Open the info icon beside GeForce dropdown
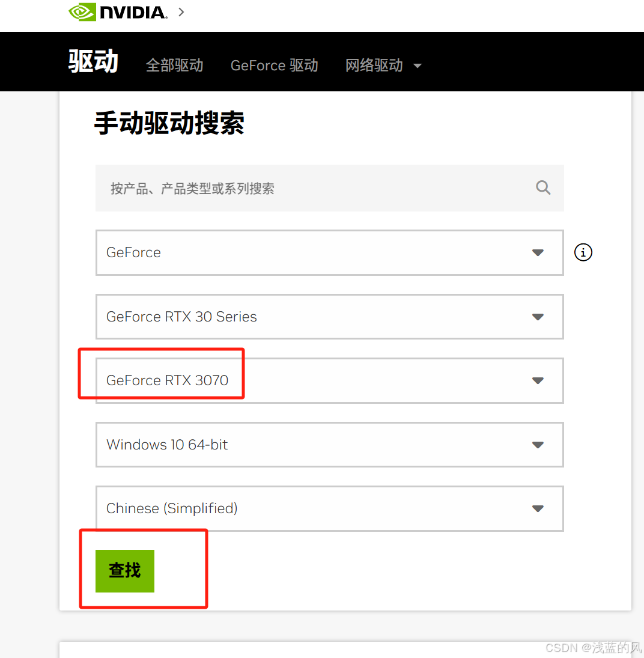 coord(583,252)
